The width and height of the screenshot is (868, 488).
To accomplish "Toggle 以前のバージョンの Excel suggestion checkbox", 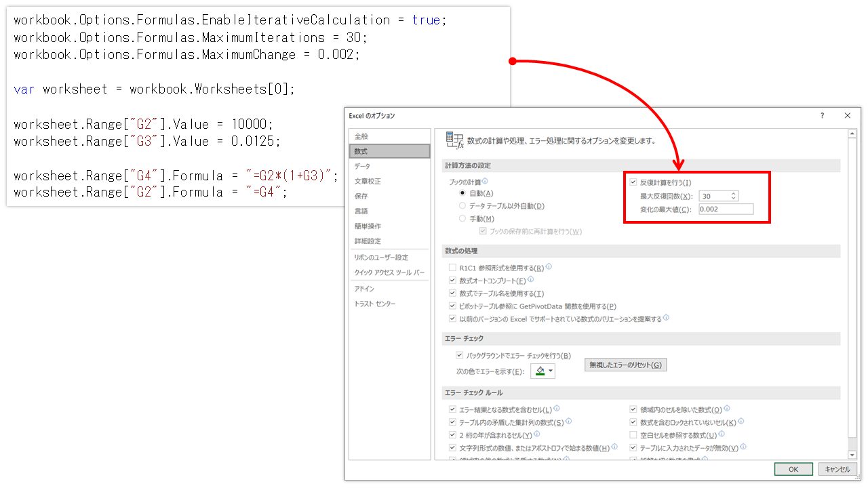I will point(452,319).
